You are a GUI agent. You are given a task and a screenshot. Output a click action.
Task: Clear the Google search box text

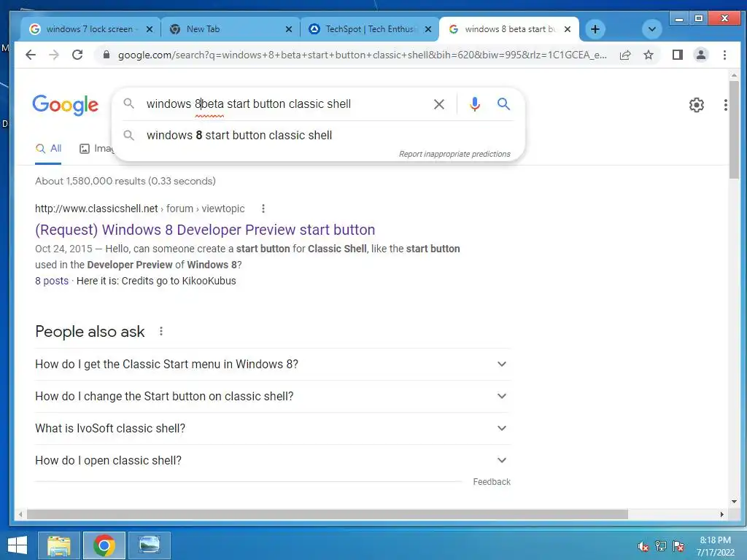pos(438,104)
